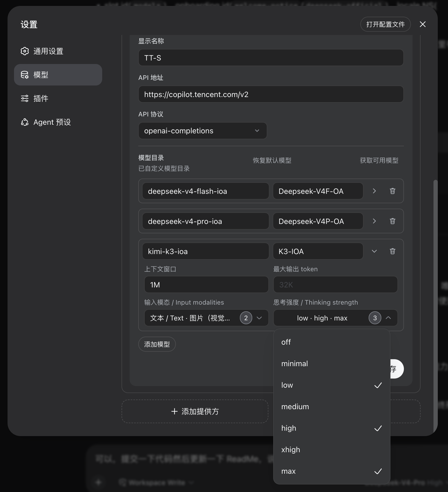The image size is (448, 492).
Task: Click the count badge 2 in Input modalities
Action: click(246, 318)
